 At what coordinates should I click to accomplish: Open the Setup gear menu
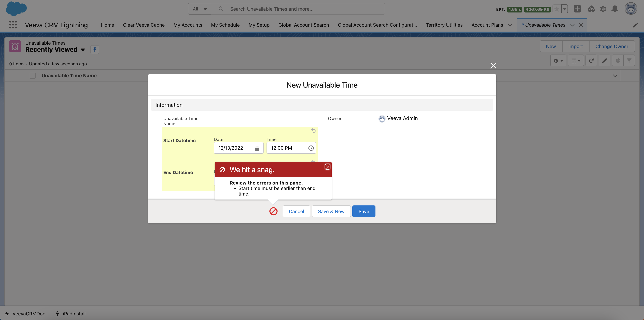[603, 9]
